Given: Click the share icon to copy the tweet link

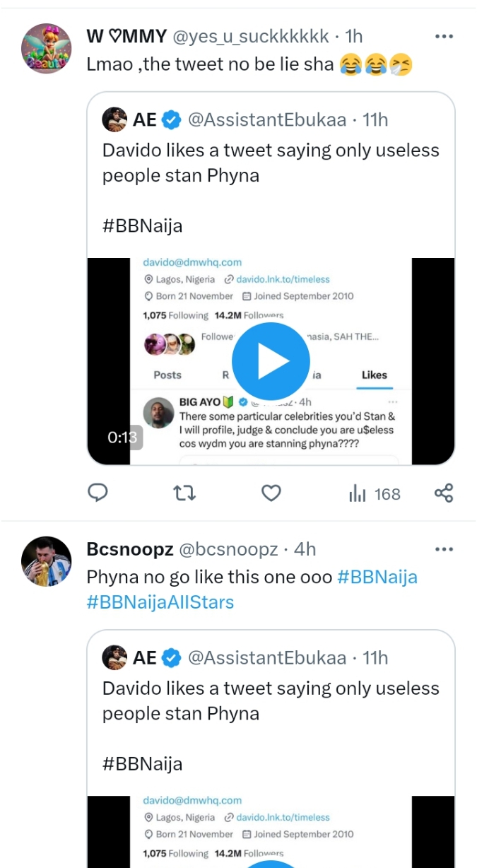Looking at the screenshot, I should coord(444,493).
